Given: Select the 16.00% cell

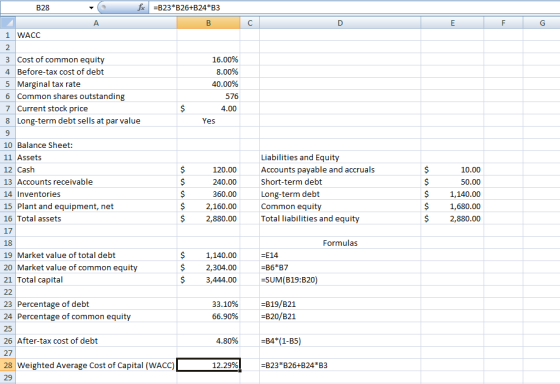Looking at the screenshot, I should (208, 60).
